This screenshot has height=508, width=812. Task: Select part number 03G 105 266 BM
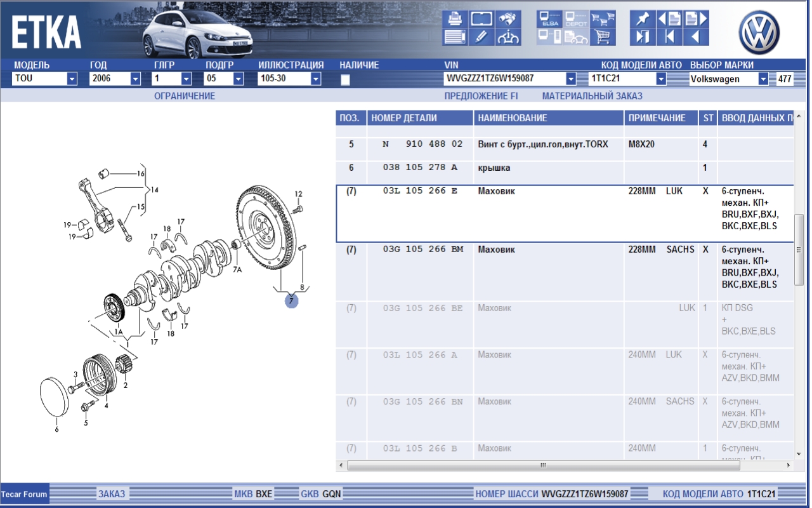point(423,250)
